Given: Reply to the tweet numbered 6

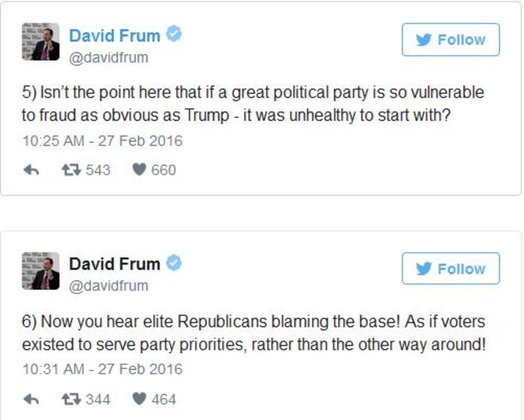Looking at the screenshot, I should click(31, 399).
